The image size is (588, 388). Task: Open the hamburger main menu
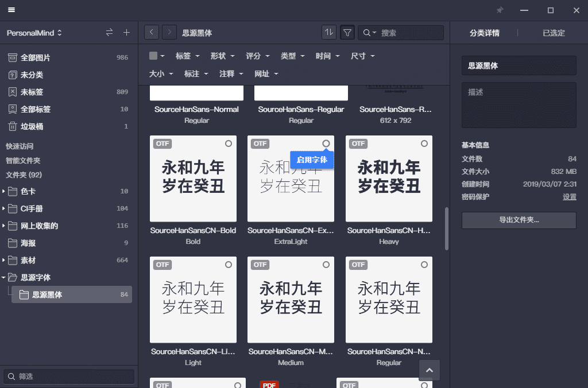(11, 10)
